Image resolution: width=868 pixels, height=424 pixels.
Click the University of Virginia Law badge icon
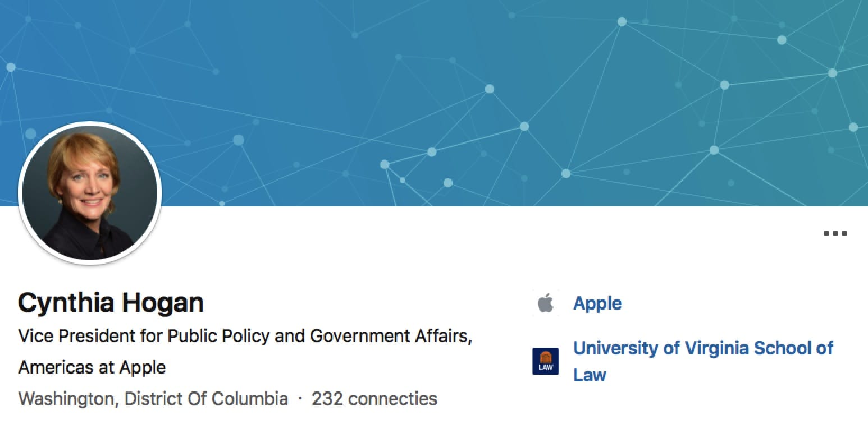[545, 361]
